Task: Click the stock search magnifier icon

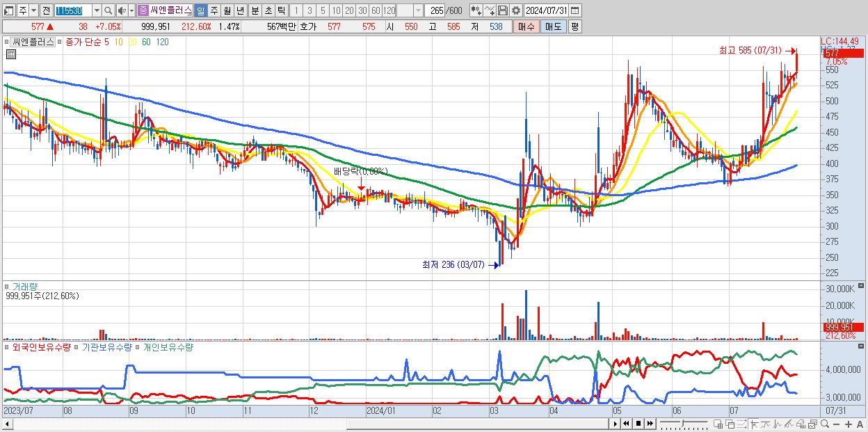Action: (x=108, y=11)
